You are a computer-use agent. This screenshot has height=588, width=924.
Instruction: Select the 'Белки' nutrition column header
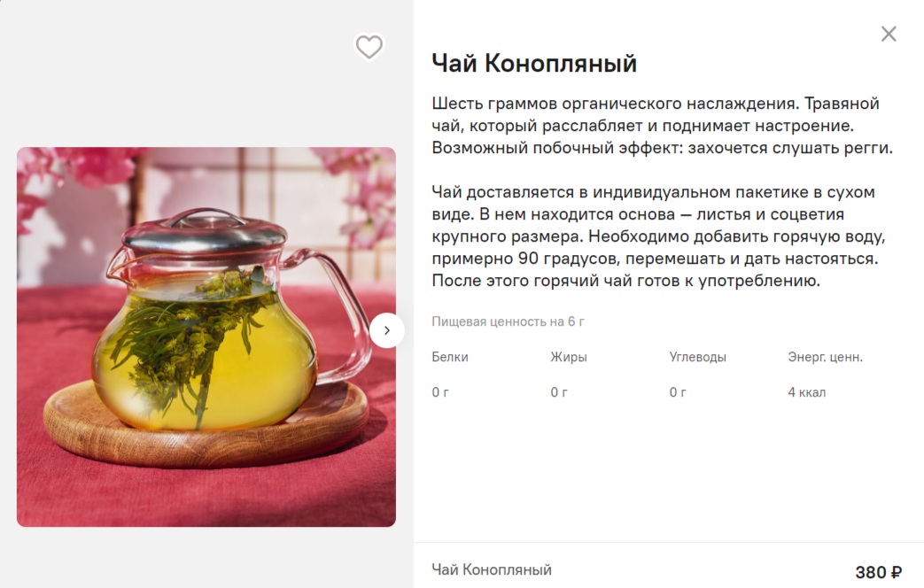click(450, 357)
